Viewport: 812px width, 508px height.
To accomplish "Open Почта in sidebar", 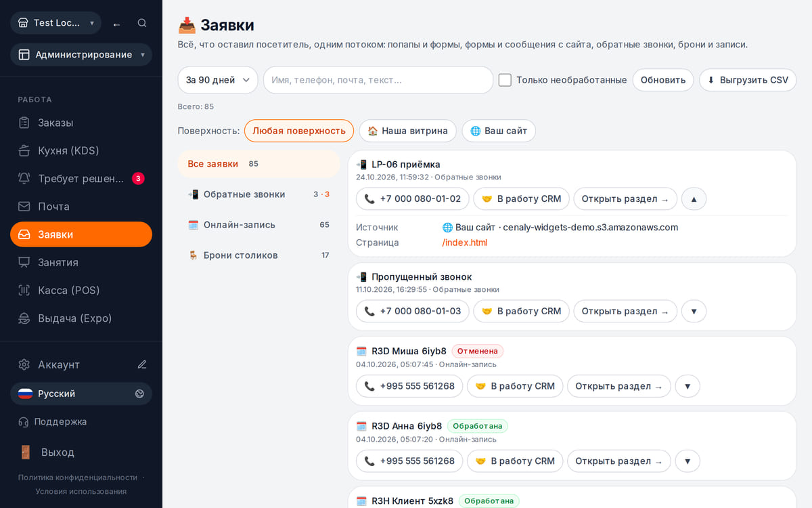I will (81, 206).
